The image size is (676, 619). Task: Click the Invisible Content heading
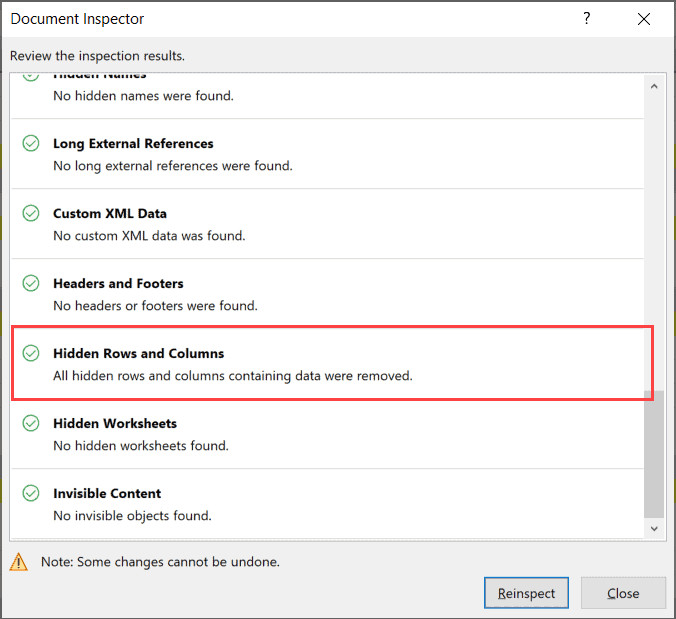coord(107,493)
